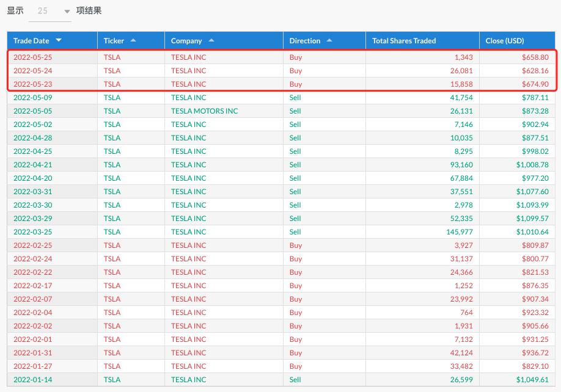Click TSLA ticker in 2022-02-25 row

click(112, 245)
